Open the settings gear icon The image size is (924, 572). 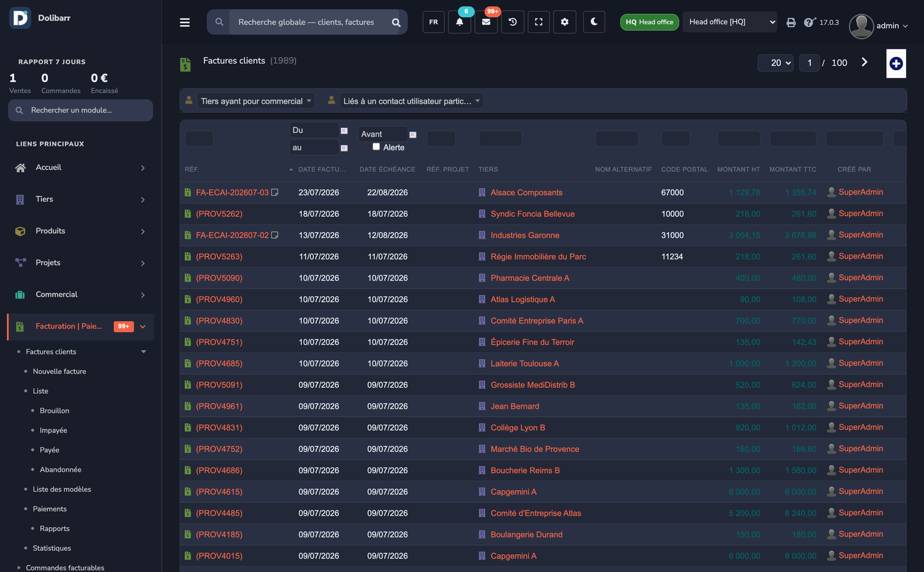(x=565, y=22)
